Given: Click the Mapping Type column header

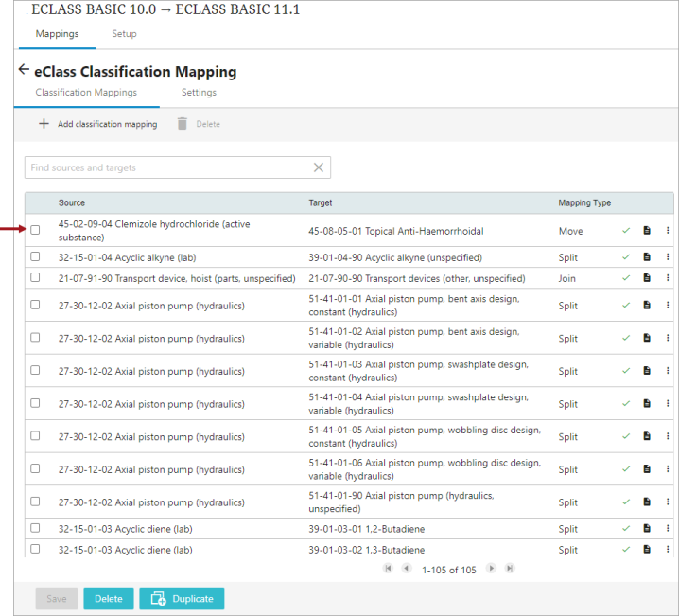Looking at the screenshot, I should click(584, 202).
